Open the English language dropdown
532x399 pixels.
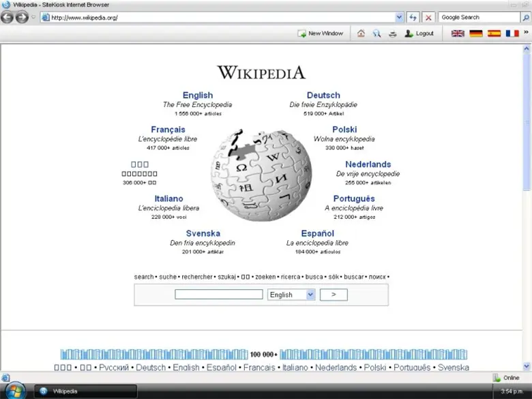click(x=291, y=295)
